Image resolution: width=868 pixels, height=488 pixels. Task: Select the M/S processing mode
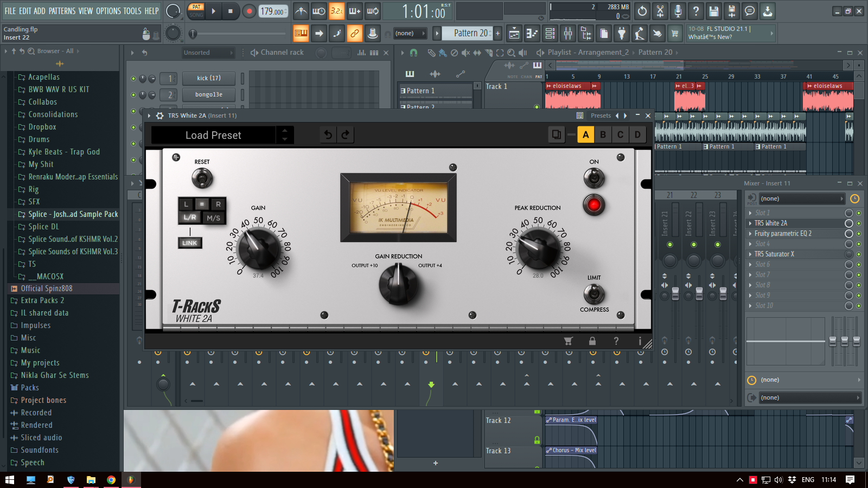[x=213, y=218]
